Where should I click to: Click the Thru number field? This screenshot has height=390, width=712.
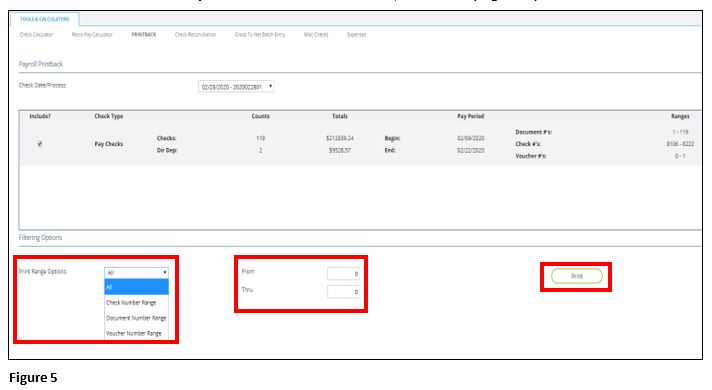click(343, 291)
